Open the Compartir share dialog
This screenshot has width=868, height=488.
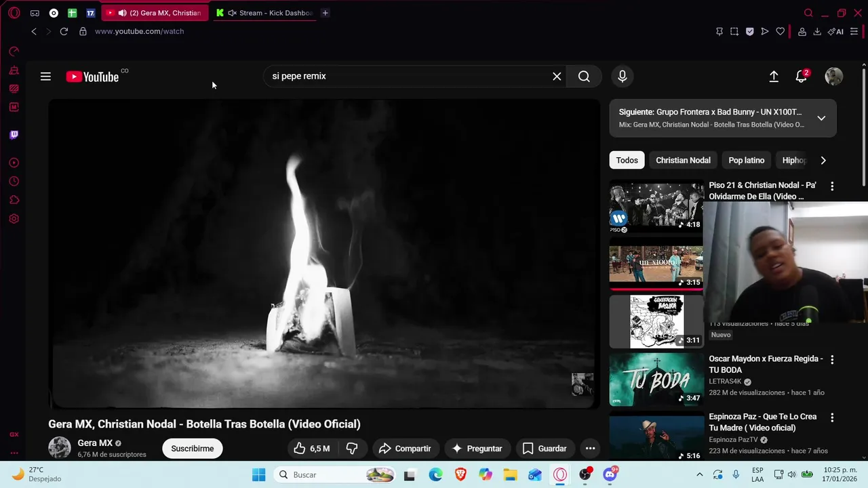[405, 449]
